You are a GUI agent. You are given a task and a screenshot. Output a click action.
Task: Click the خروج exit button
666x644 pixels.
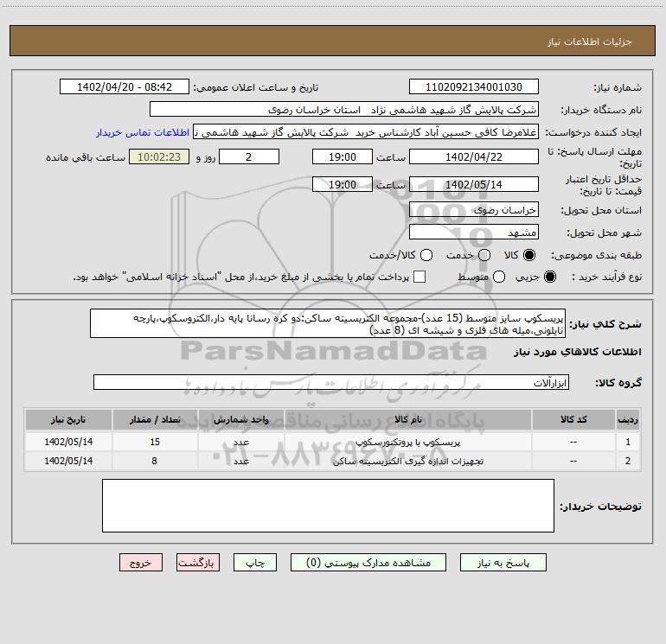142,562
